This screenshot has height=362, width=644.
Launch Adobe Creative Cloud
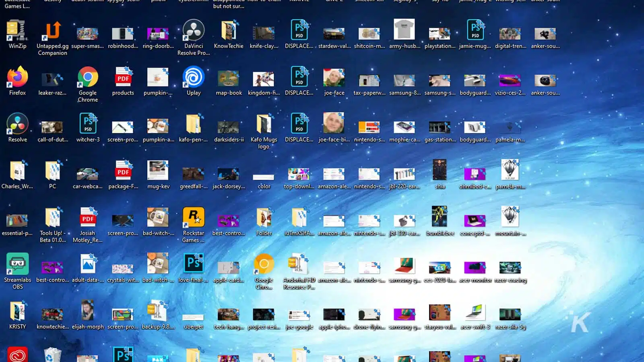click(x=17, y=354)
